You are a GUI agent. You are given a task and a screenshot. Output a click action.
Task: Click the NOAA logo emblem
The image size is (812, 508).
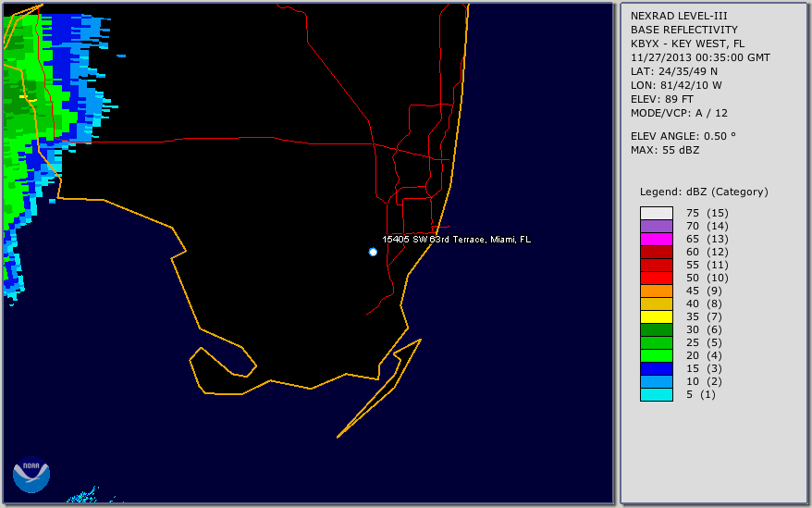tap(31, 475)
